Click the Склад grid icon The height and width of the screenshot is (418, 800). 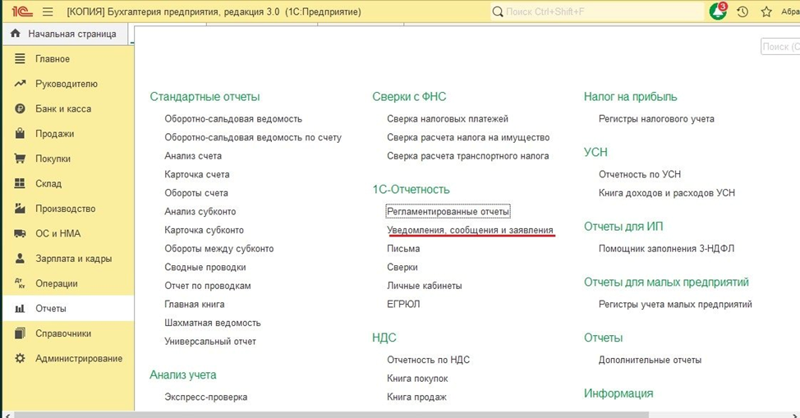[20, 183]
